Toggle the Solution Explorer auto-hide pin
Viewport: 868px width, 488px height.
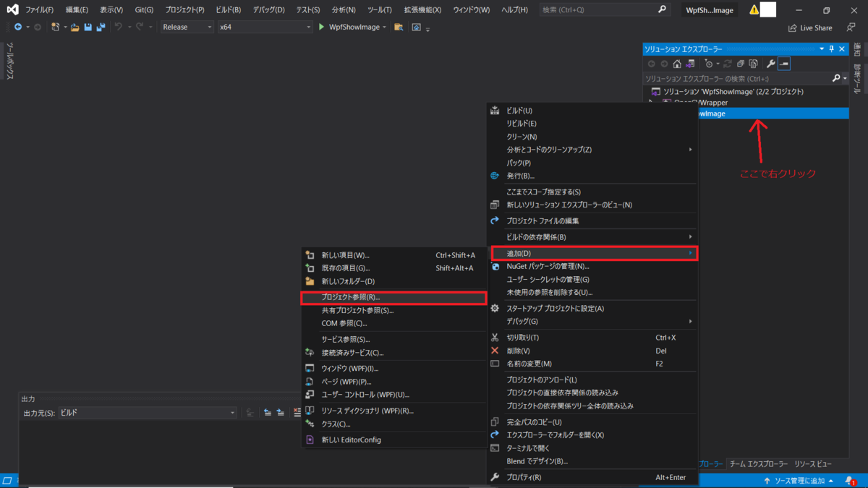pyautogui.click(x=832, y=49)
